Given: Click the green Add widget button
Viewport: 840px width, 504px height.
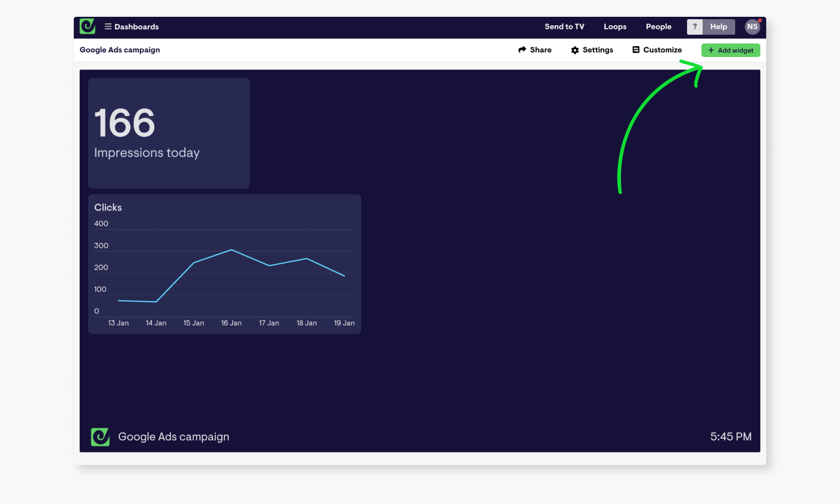Looking at the screenshot, I should [x=731, y=50].
